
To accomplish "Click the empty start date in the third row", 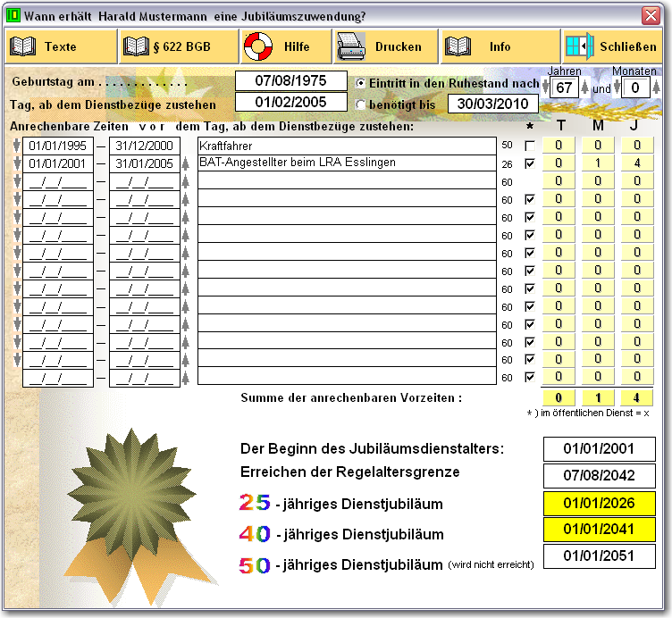I will point(58,181).
